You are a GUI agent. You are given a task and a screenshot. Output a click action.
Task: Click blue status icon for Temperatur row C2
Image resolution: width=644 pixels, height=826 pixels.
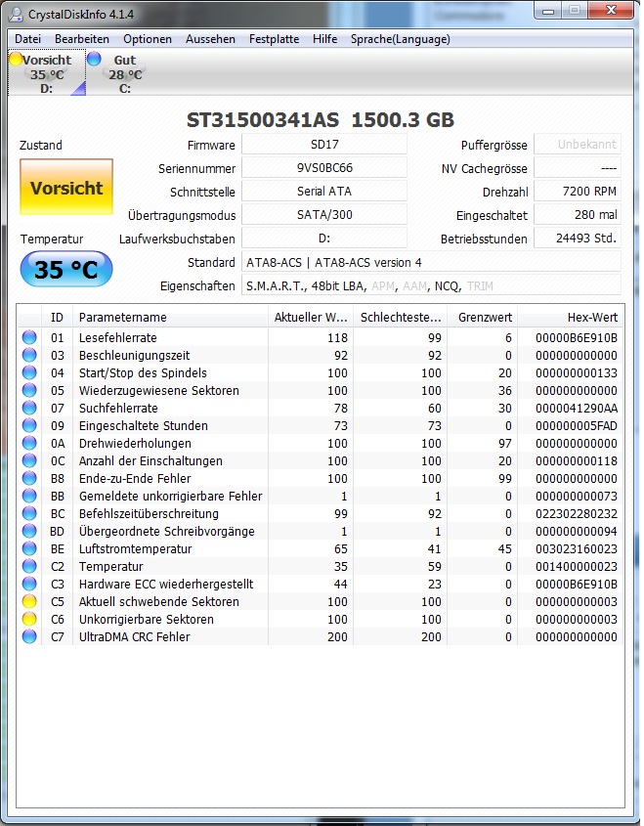point(29,566)
